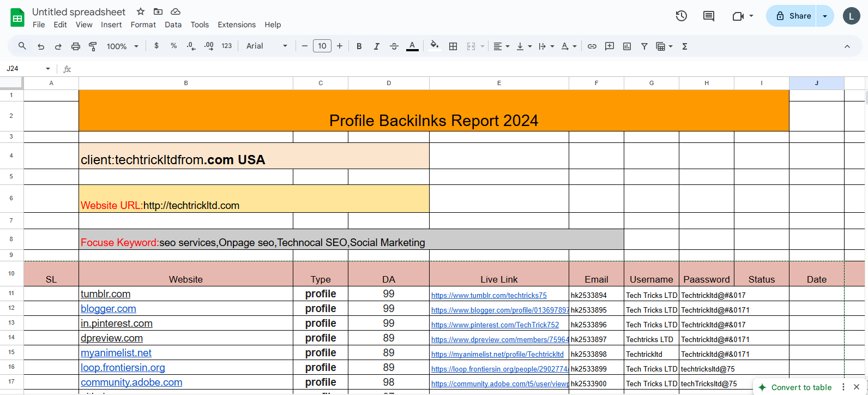868x395 pixels.
Task: Open the Extensions menu
Action: [x=237, y=25]
